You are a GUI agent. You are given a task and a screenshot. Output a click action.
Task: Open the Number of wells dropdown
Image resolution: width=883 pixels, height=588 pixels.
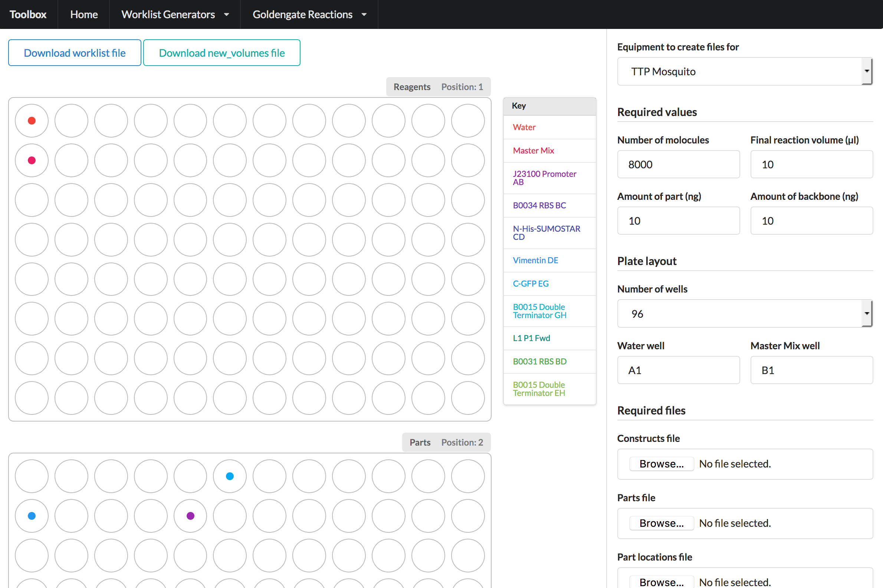tap(745, 314)
